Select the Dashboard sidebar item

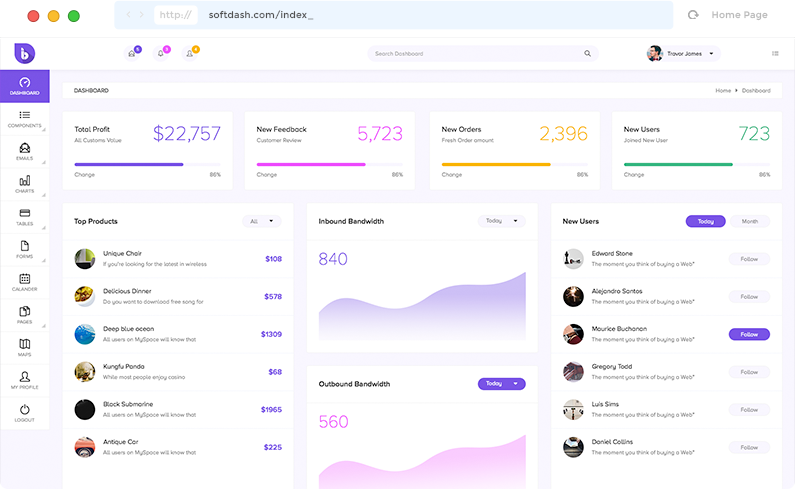pos(25,86)
